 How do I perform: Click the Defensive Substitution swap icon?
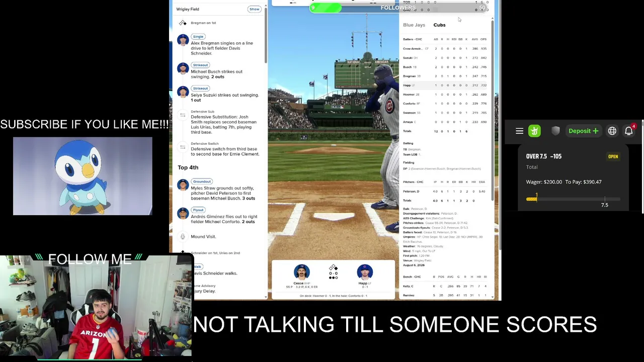pos(183,115)
